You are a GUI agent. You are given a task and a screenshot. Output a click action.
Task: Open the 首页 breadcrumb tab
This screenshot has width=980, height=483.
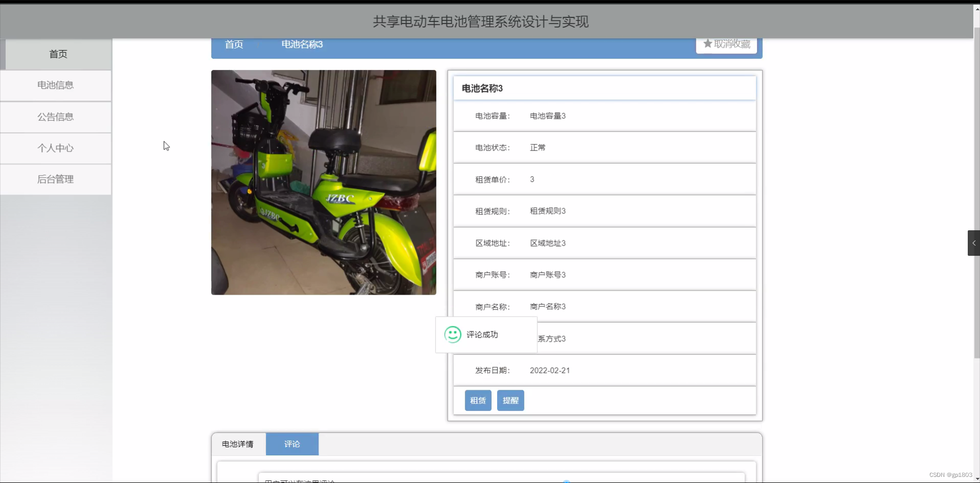[x=233, y=44]
